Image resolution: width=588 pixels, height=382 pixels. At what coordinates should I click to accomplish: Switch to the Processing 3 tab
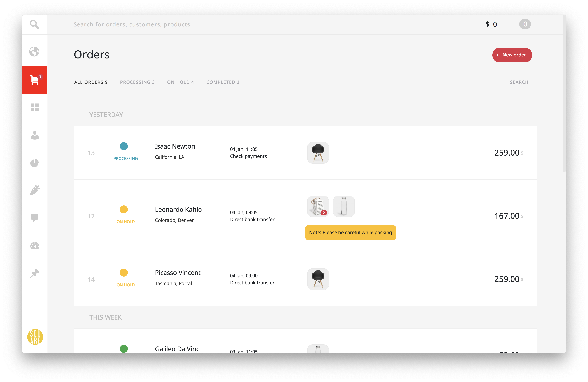click(x=137, y=82)
